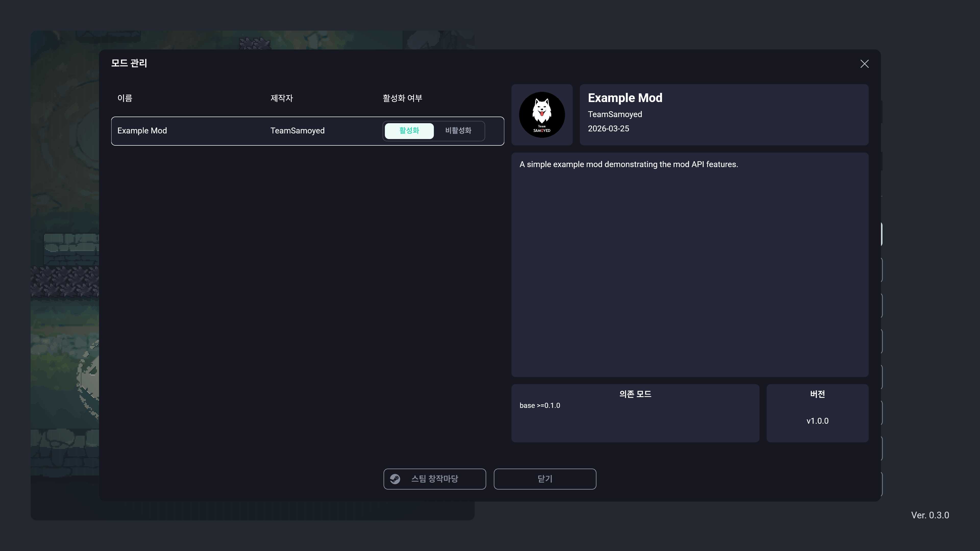
Task: Click the base >=0.1.0 dependency entry
Action: (x=540, y=405)
